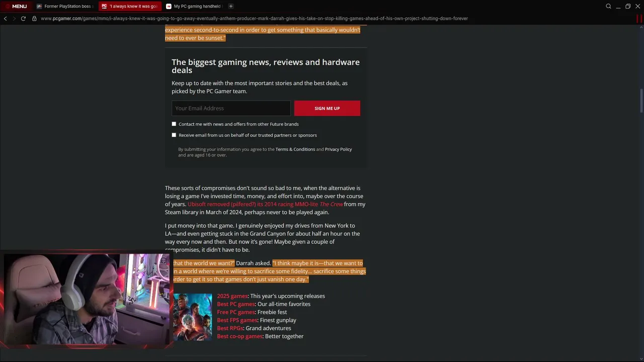Click the 'Our all-time favorites' text
The width and height of the screenshot is (644, 362).
pyautogui.click(x=284, y=304)
